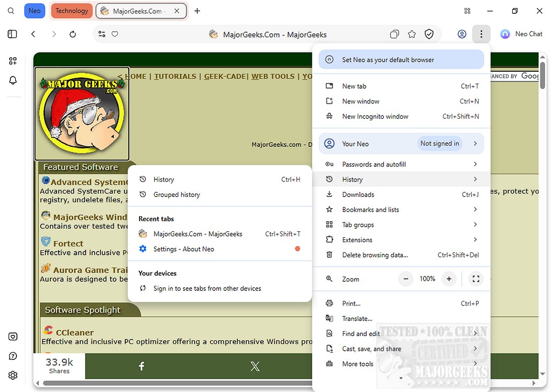Open the shield protection icon
Viewport: 551px width, 392px height.
[429, 34]
